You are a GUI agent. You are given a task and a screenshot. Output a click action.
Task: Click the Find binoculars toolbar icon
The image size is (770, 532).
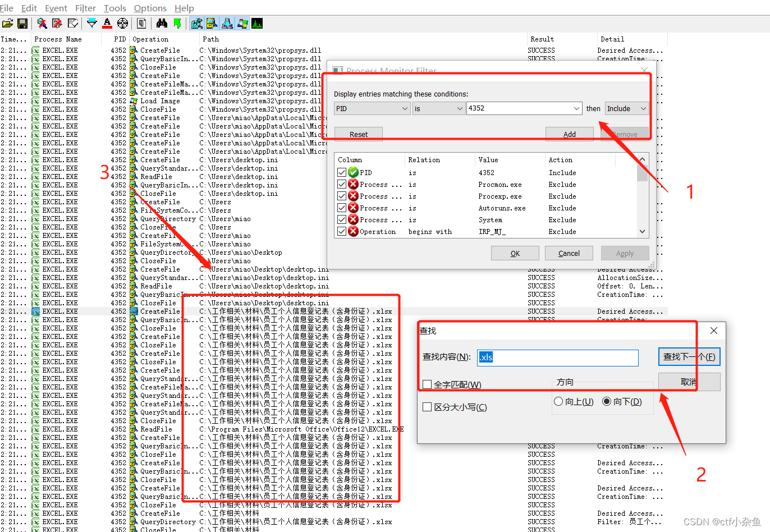tap(162, 24)
